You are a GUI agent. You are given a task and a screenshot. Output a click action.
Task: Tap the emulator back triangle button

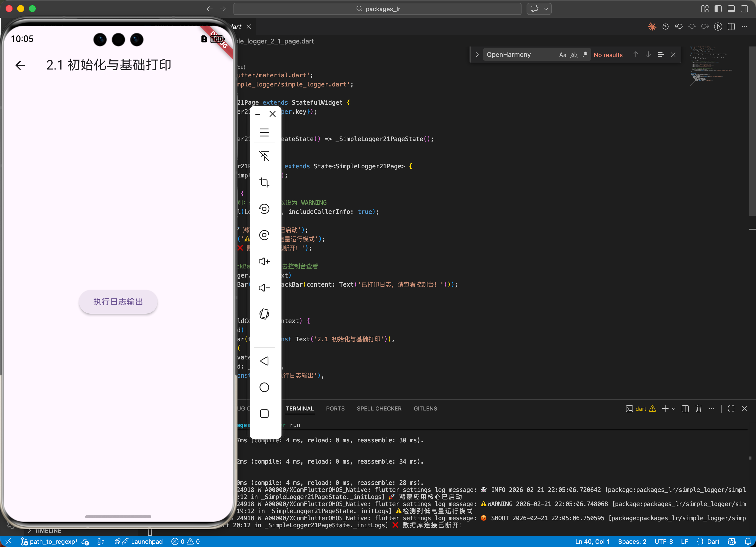264,361
